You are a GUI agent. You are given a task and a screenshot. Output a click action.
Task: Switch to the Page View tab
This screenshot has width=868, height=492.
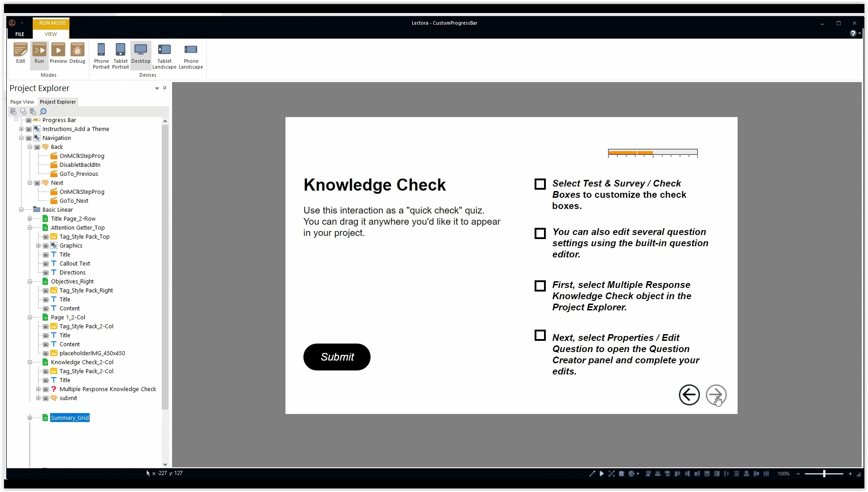pyautogui.click(x=22, y=102)
